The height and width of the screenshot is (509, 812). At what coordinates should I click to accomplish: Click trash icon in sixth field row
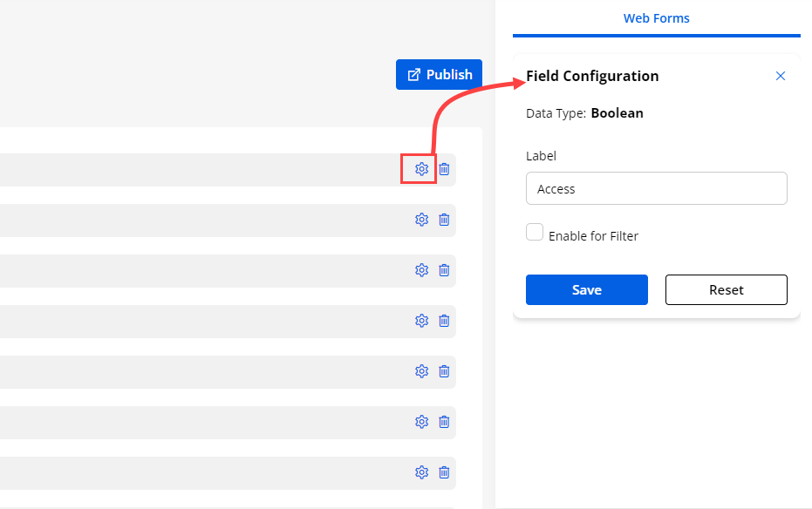coord(444,422)
